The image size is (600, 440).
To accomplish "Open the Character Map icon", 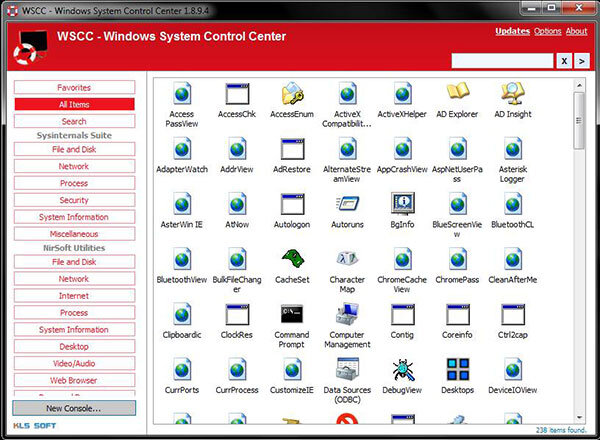I will (x=347, y=259).
